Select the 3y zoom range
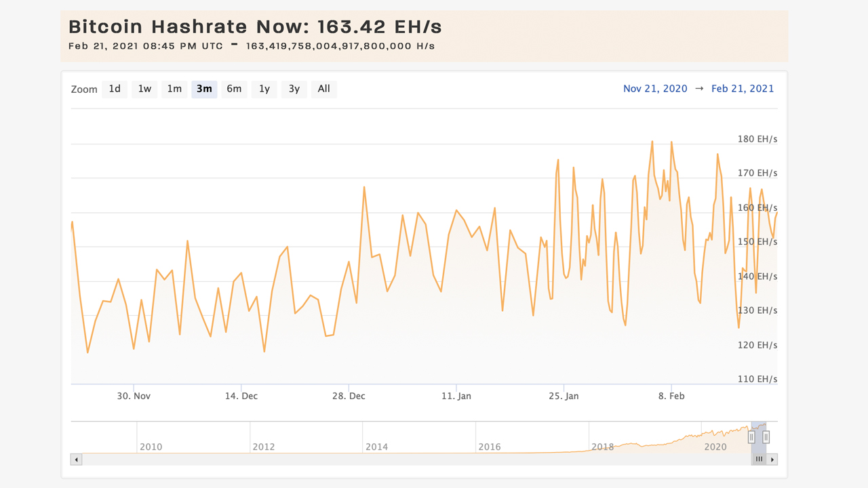The image size is (868, 488). point(294,89)
